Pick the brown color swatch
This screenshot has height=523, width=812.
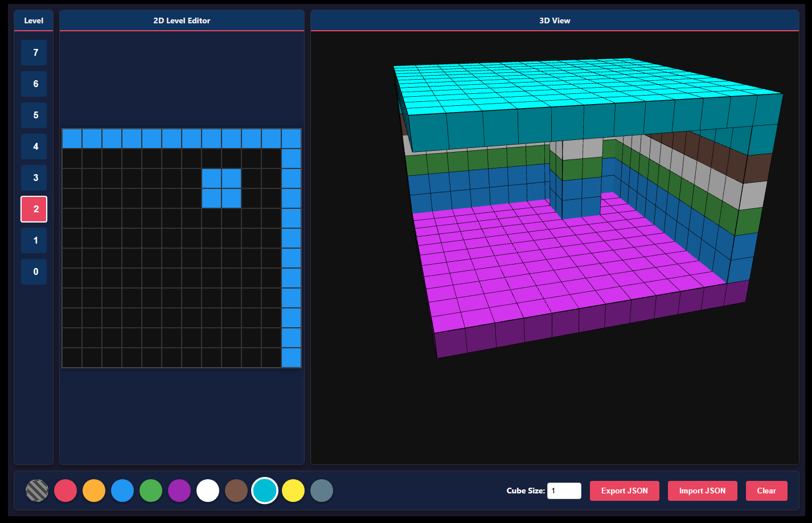click(236, 491)
